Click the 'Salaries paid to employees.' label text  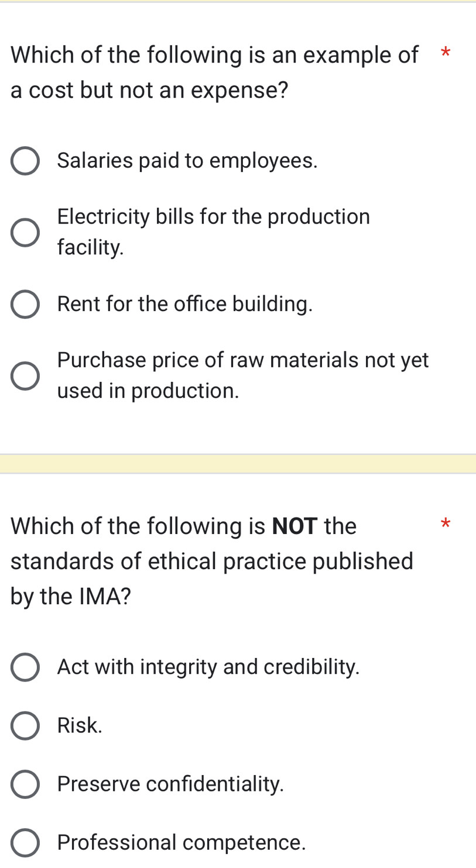click(187, 161)
